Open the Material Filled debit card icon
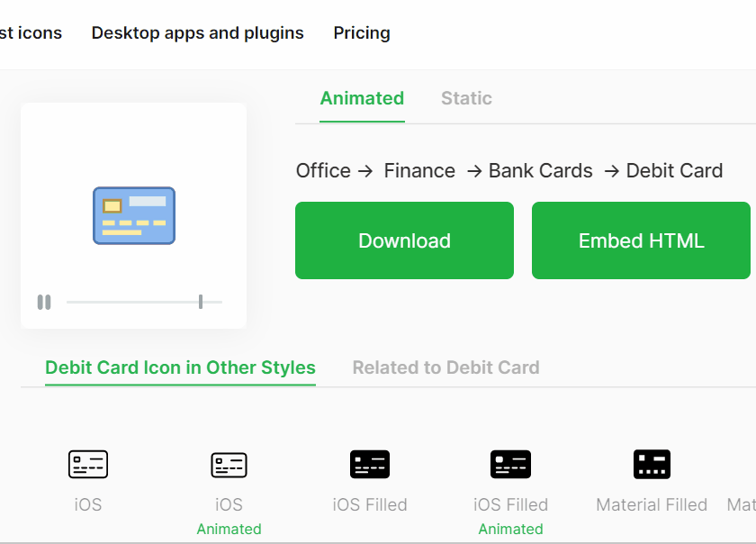Viewport: 756px width, 544px height. [x=652, y=465]
